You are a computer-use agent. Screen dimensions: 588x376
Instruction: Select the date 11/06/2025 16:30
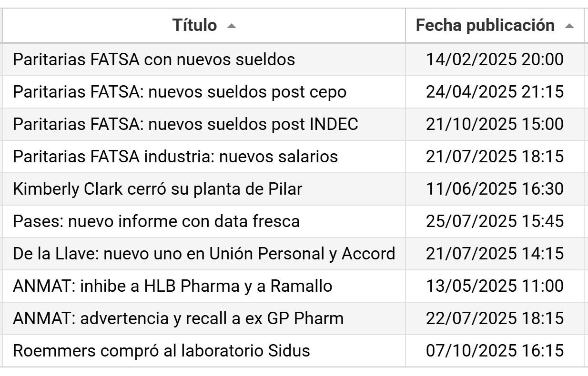[495, 189]
